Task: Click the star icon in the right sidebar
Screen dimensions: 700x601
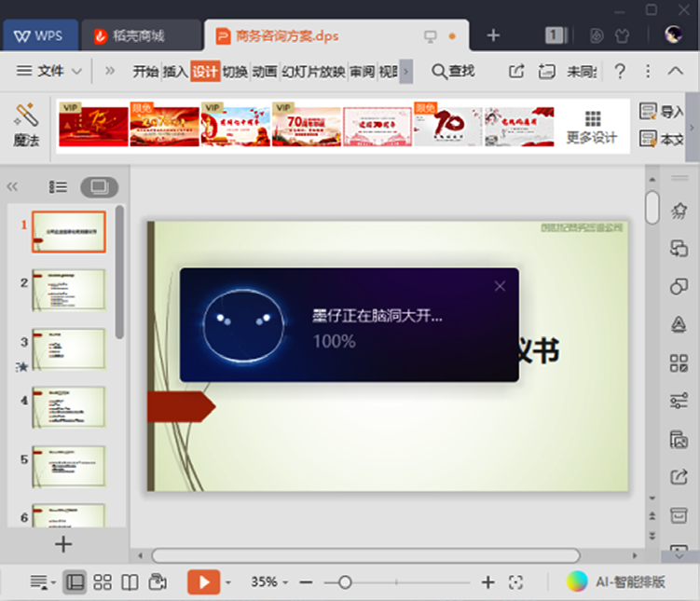Action: [679, 211]
